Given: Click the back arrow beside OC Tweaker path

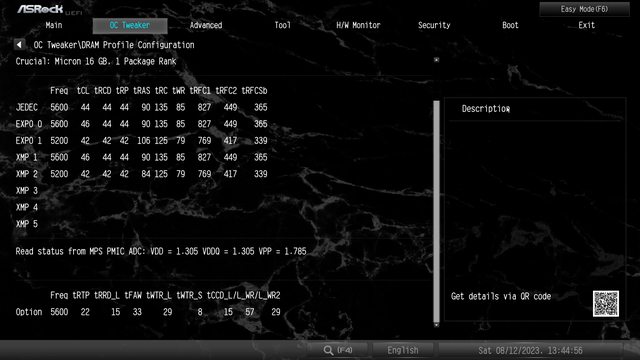Looking at the screenshot, I should [x=19, y=44].
